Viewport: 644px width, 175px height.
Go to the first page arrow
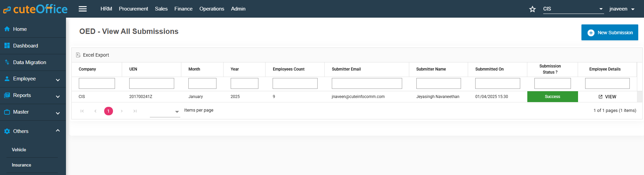click(82, 111)
